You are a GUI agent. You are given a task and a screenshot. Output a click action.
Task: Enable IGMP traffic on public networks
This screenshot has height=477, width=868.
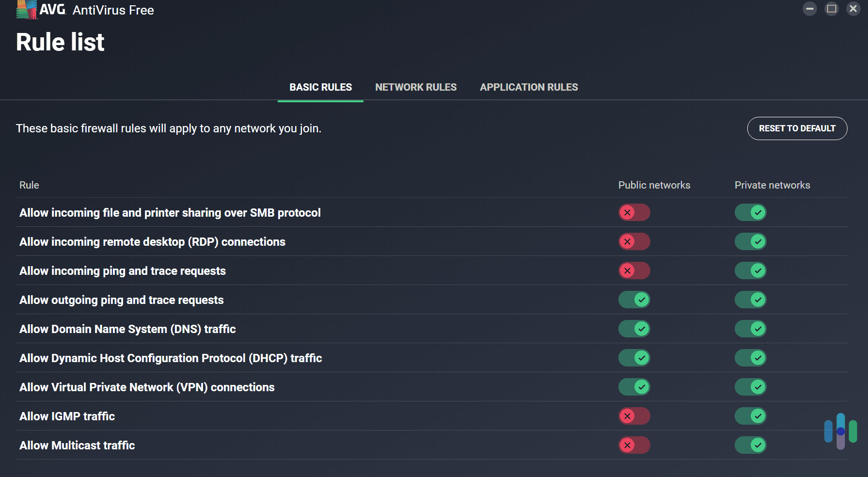(634, 416)
